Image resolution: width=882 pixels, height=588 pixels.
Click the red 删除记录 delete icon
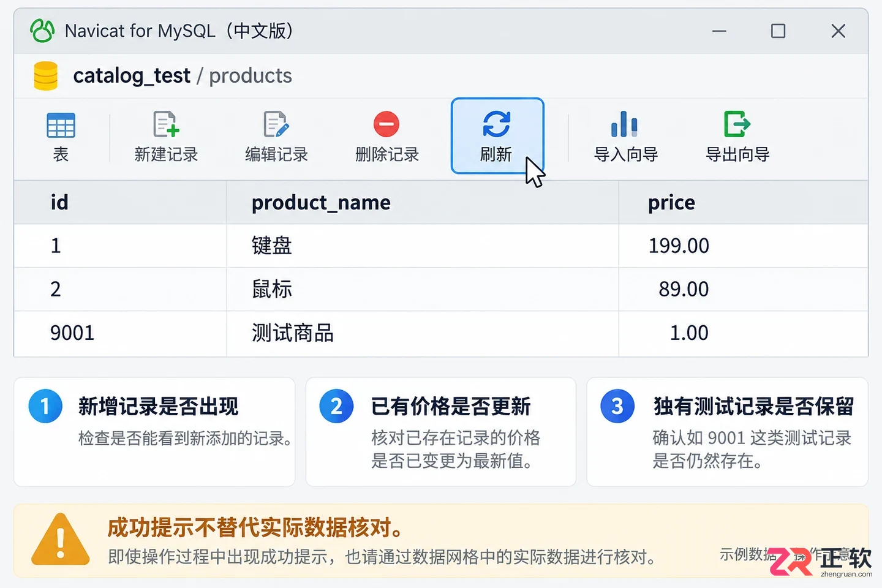click(386, 124)
